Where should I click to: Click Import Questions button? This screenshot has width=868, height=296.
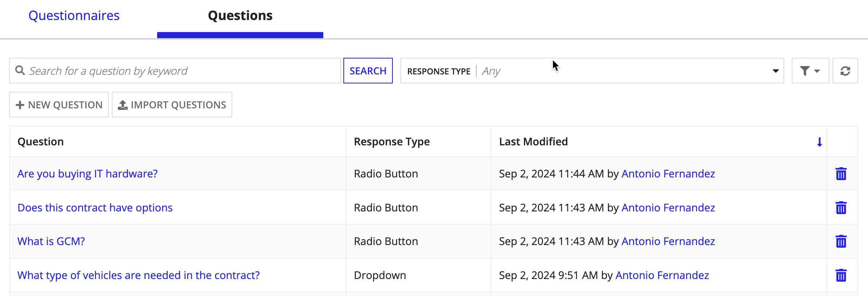[x=172, y=105]
